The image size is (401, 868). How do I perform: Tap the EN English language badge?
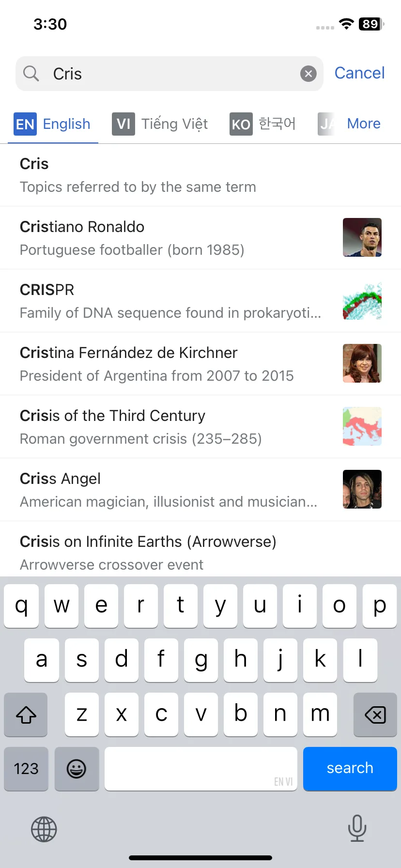pos(25,124)
